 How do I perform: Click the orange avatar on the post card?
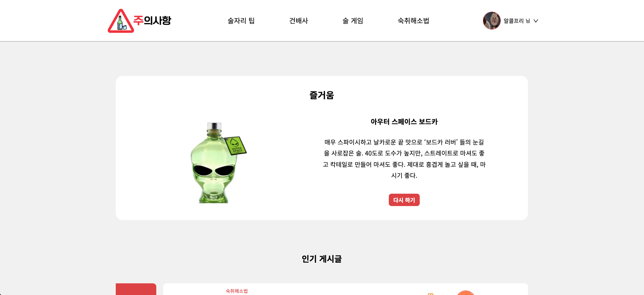[x=465, y=293]
